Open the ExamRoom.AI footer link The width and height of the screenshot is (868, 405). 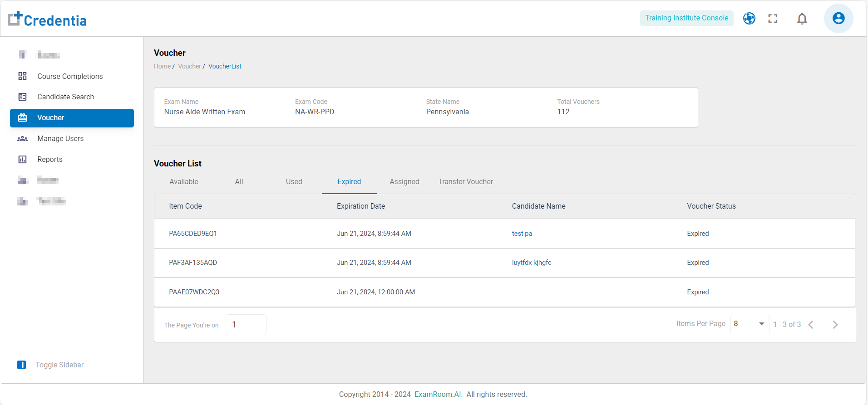tap(438, 395)
